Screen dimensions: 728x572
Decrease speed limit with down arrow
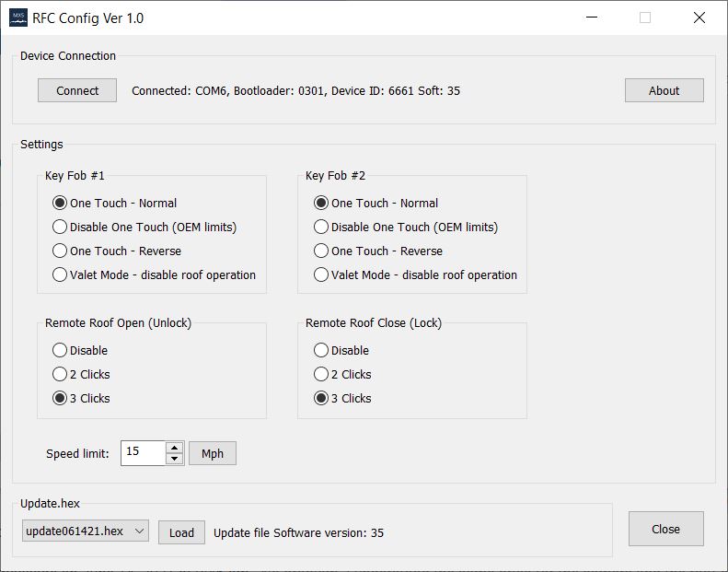(x=175, y=459)
